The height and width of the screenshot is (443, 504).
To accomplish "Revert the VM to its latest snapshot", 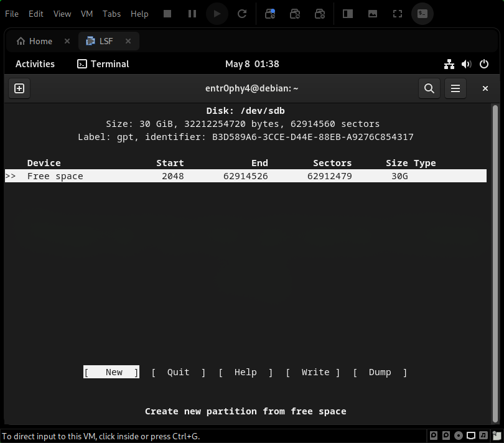I will (x=295, y=13).
